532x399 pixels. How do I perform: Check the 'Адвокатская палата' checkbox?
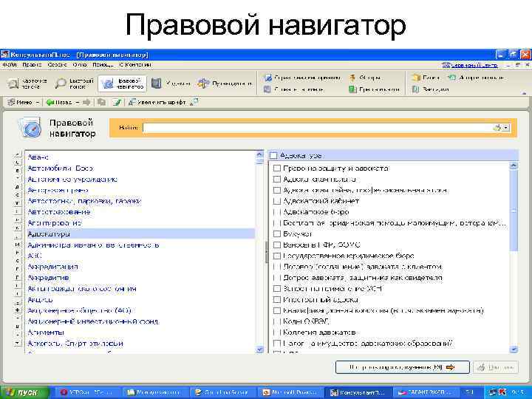[x=277, y=179]
